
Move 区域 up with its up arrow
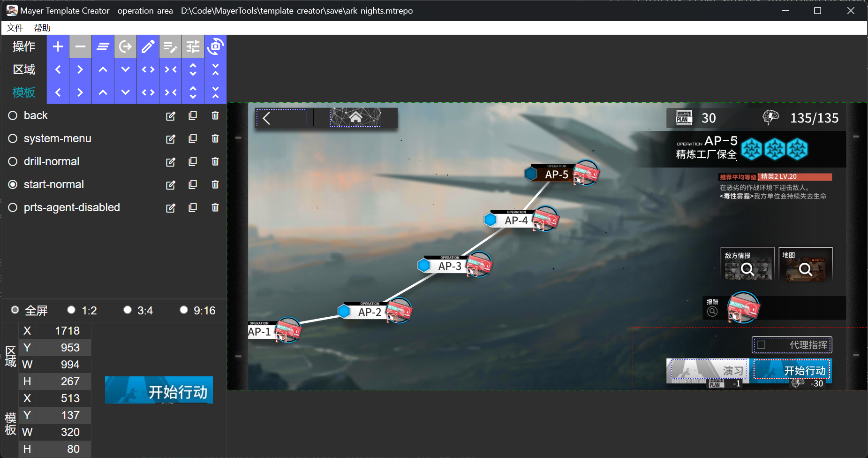click(x=103, y=69)
